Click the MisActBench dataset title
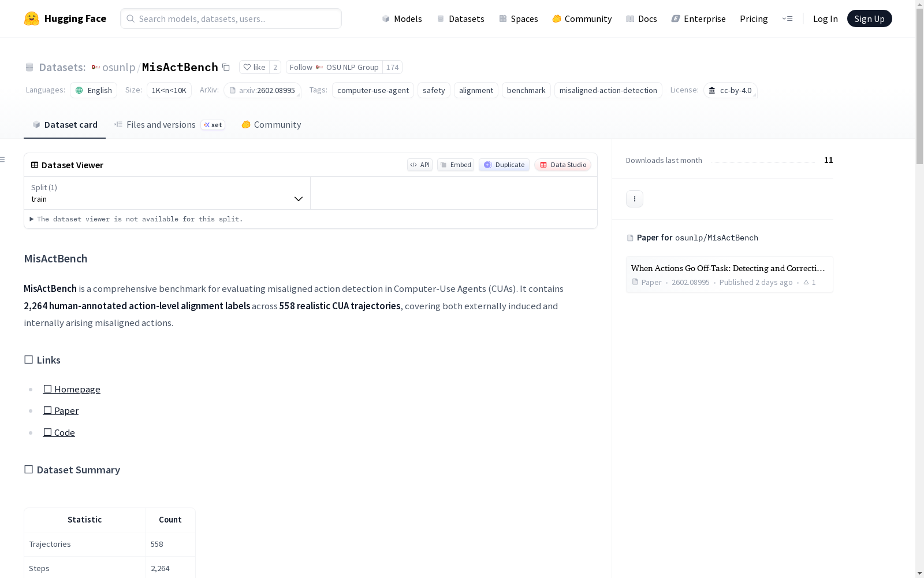 point(180,67)
